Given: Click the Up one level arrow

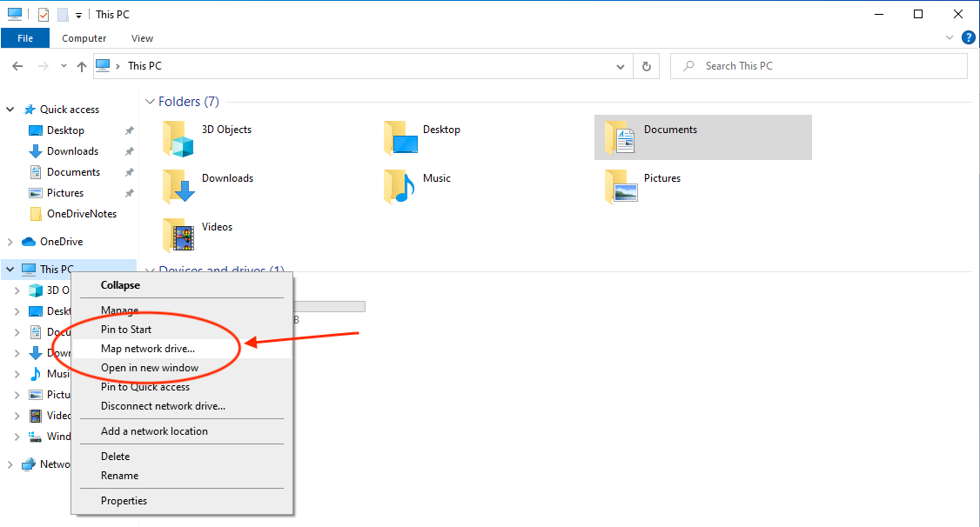Looking at the screenshot, I should 82,66.
